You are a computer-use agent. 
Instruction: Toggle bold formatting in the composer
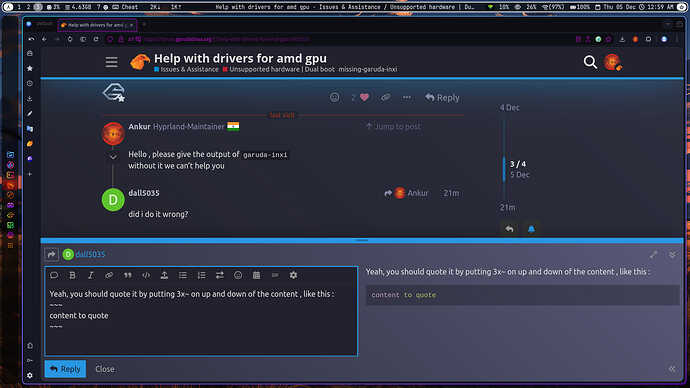(x=72, y=275)
